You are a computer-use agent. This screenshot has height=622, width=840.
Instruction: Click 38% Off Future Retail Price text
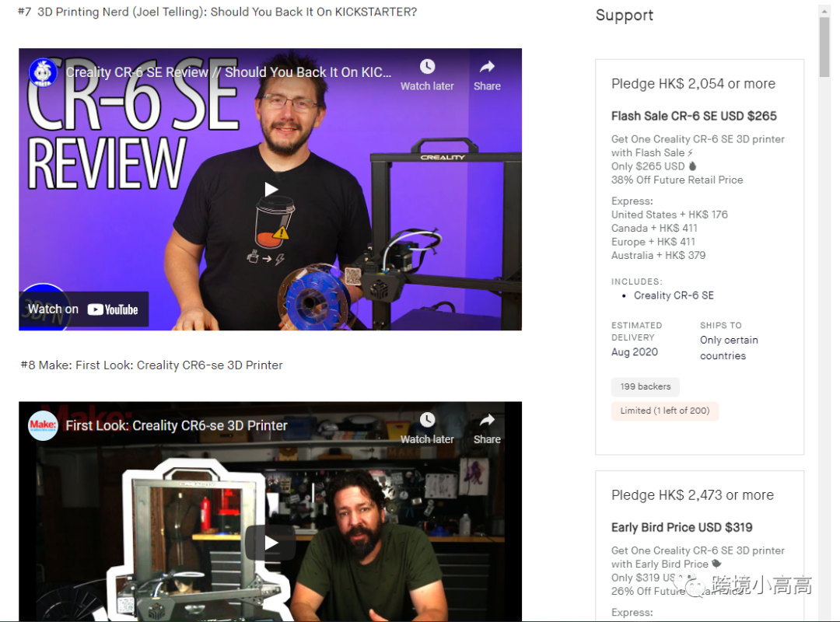(x=677, y=180)
